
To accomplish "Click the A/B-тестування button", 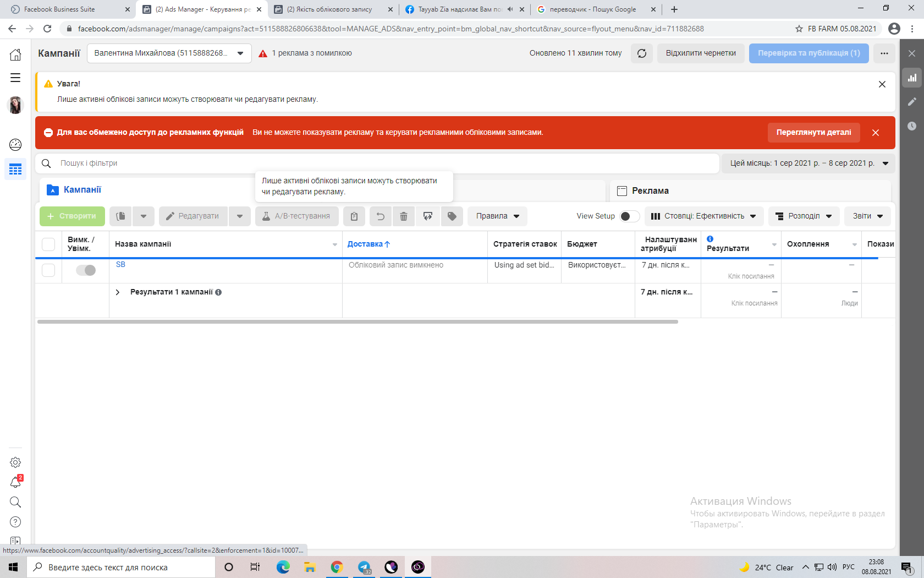I will [x=296, y=216].
